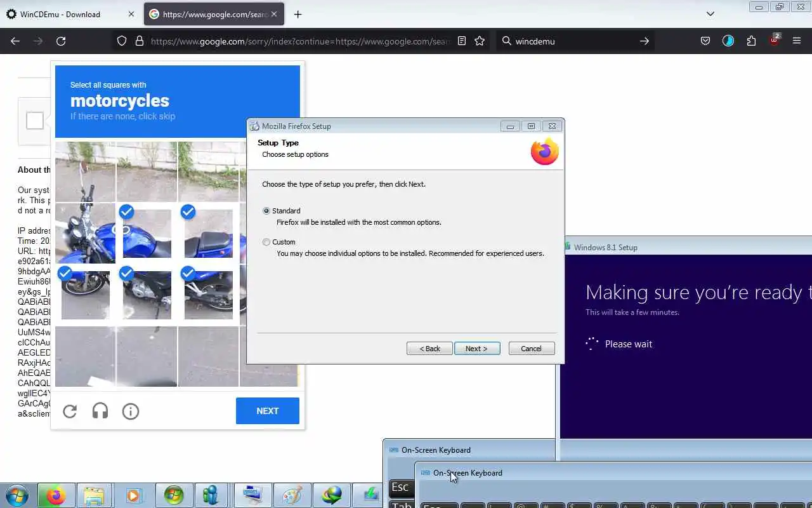Open the Pocket save icon
Viewport: 812px width, 508px height.
705,41
